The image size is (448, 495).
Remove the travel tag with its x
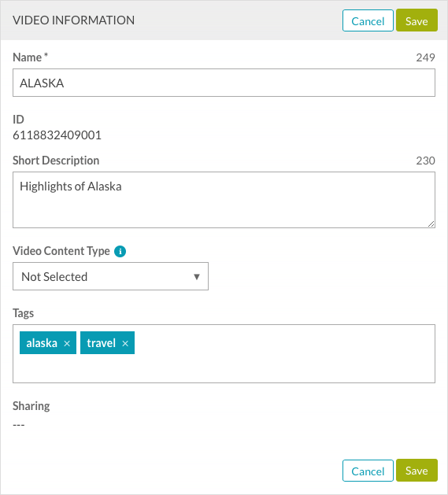[125, 343]
